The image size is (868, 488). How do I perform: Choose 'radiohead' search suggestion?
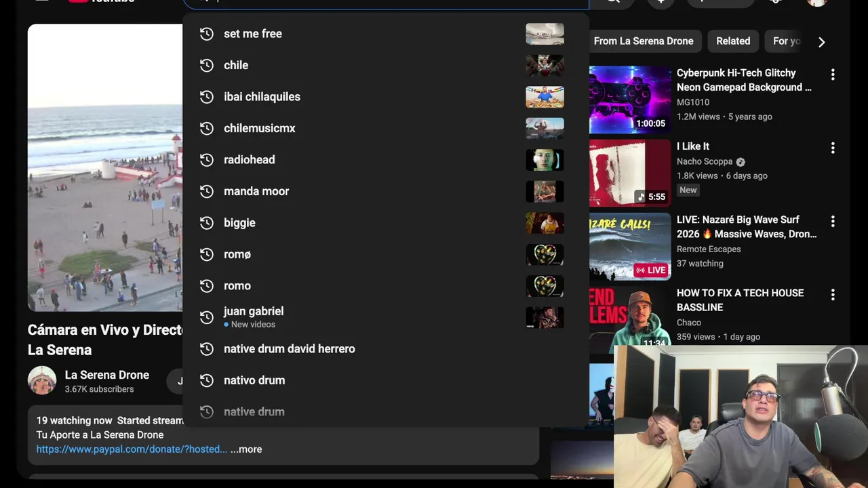click(x=386, y=160)
